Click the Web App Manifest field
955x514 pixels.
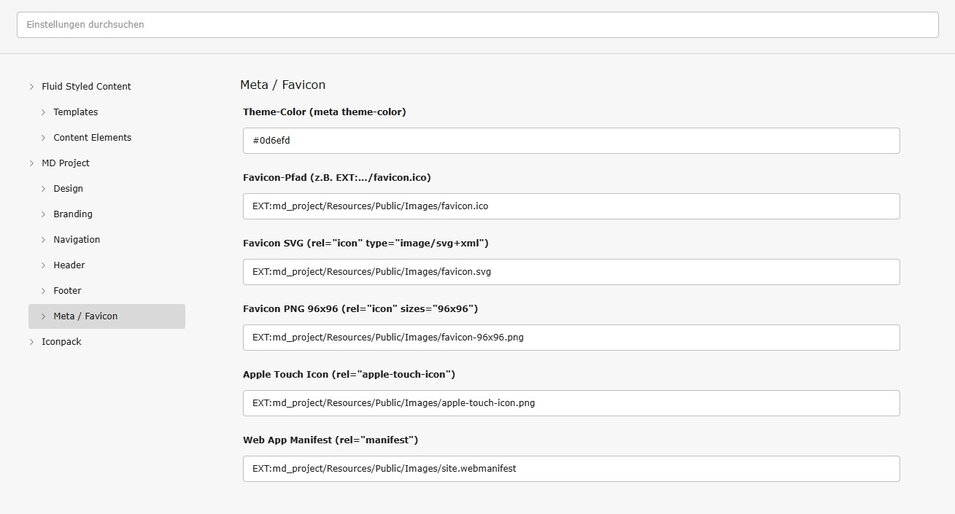pos(570,468)
